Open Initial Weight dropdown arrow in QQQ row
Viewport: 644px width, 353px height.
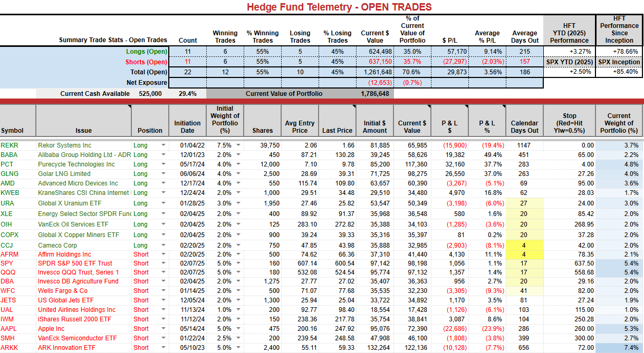coord(239,272)
